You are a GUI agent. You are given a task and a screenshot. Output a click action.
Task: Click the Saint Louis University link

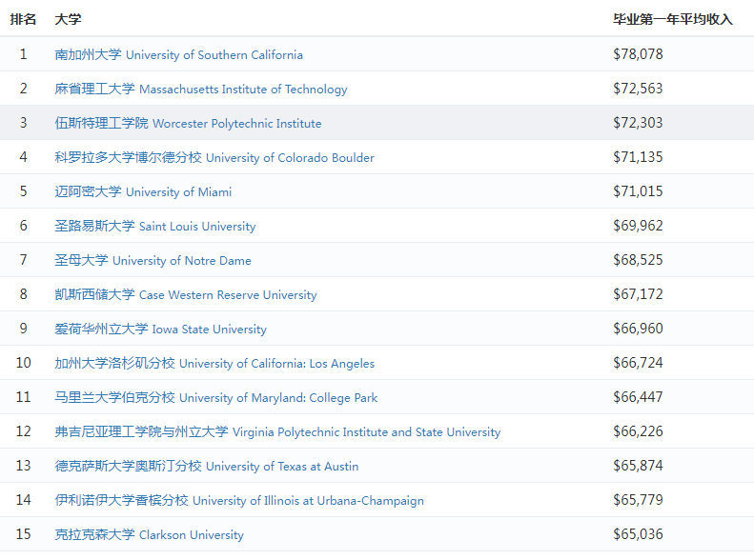point(154,227)
